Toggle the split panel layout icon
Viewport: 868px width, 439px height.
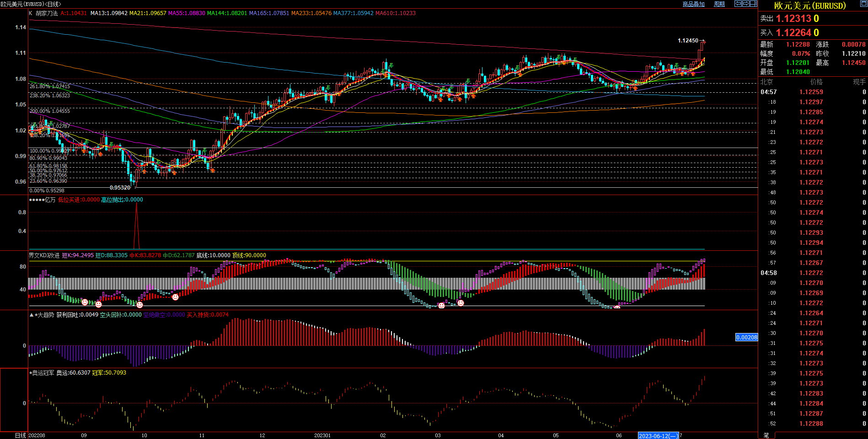coord(754,4)
